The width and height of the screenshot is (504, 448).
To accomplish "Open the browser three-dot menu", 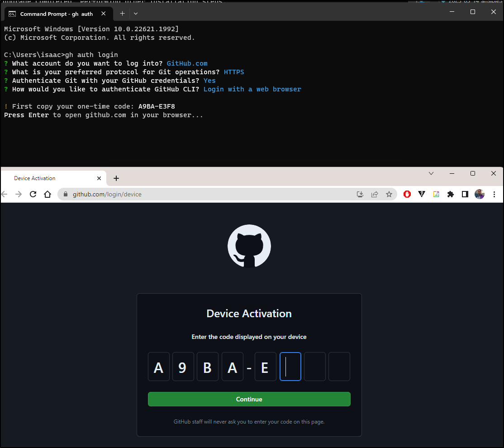I will 494,194.
